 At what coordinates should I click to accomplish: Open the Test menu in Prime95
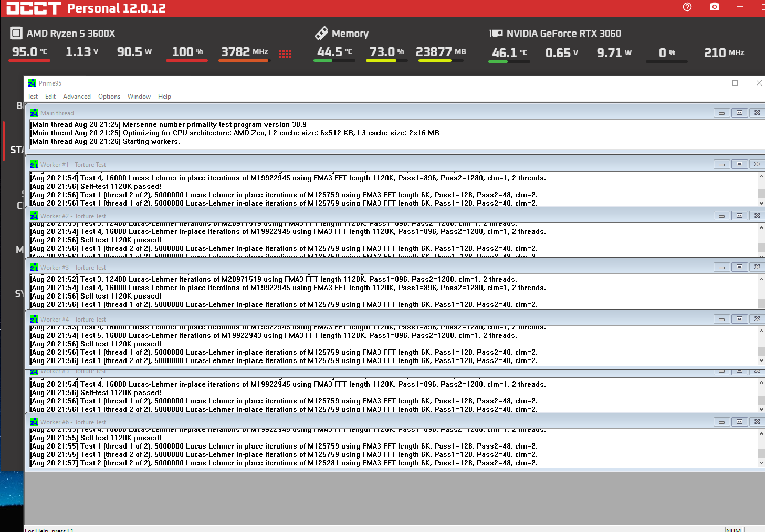[x=33, y=97]
